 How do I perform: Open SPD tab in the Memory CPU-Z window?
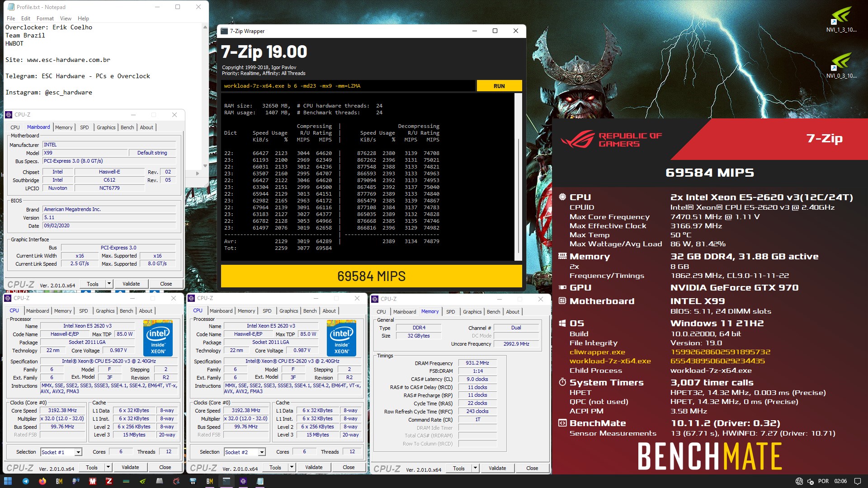tap(451, 312)
